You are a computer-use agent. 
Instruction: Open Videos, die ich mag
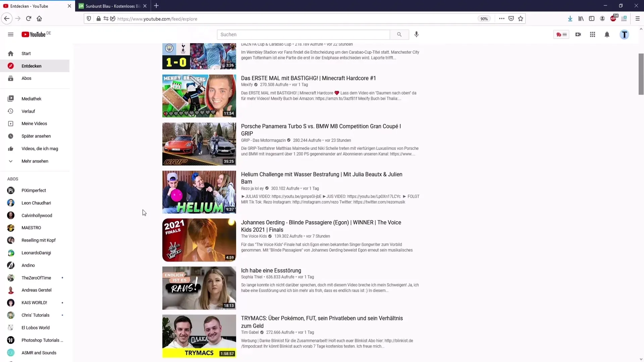click(35, 149)
